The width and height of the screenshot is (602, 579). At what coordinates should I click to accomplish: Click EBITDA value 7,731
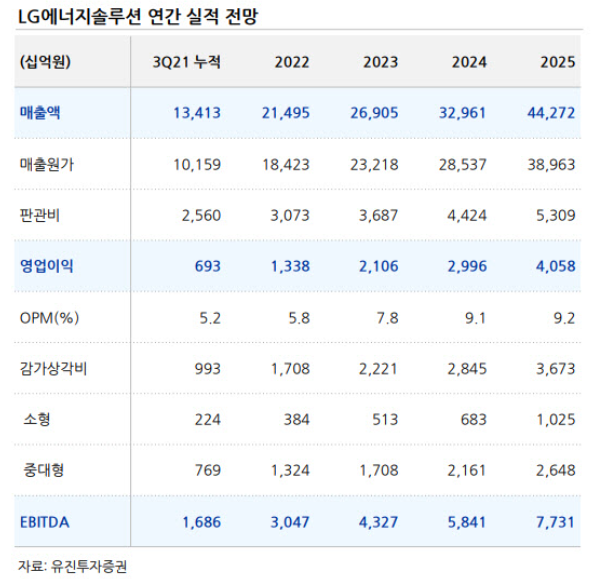556,523
